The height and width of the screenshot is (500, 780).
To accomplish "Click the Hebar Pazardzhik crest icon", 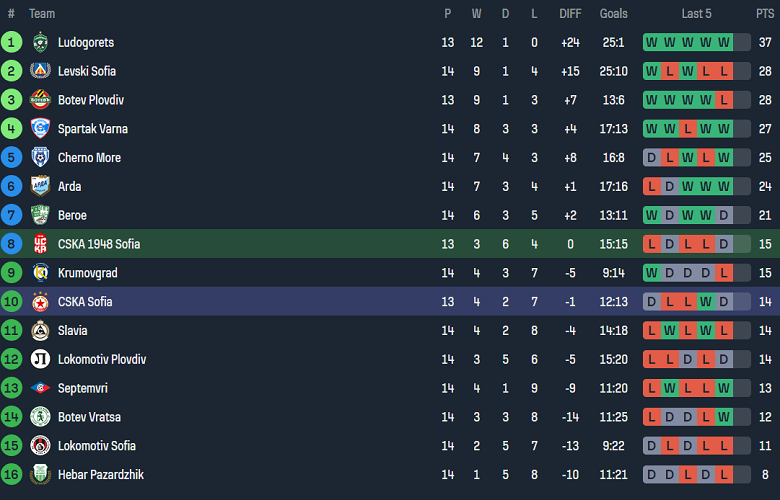I will (x=40, y=474).
